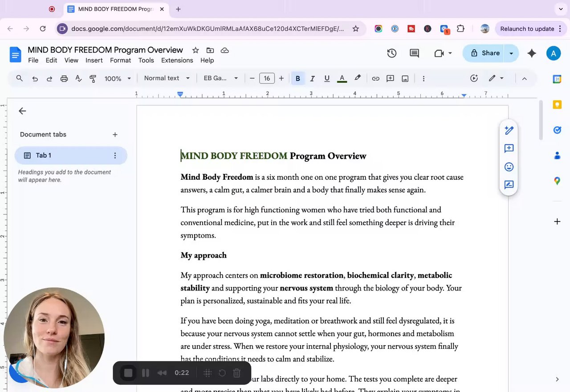This screenshot has width=570, height=392.
Task: Print the document
Action: click(64, 79)
